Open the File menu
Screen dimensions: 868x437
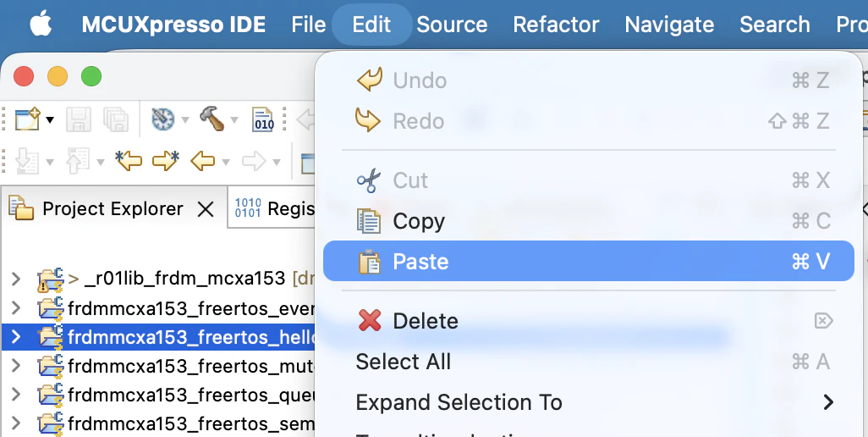click(308, 25)
